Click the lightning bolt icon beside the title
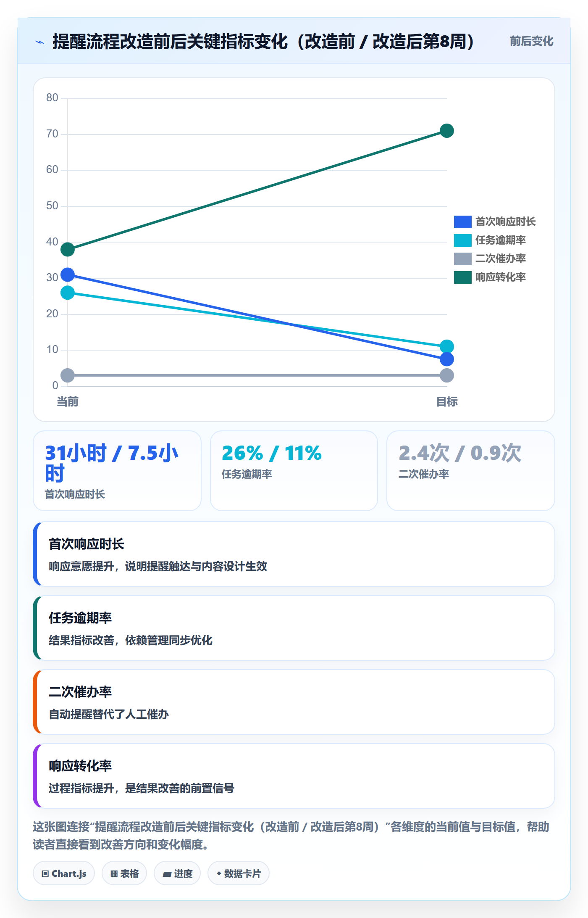 pyautogui.click(x=40, y=42)
